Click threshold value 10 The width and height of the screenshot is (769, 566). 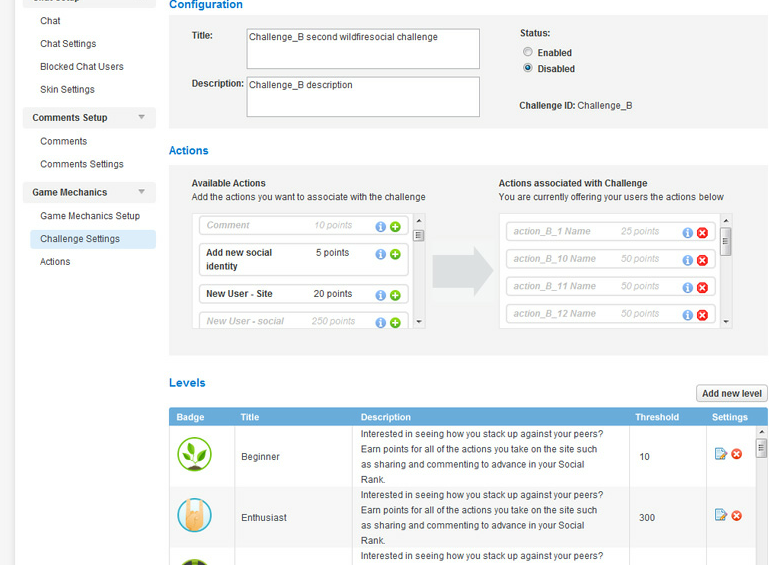pos(644,457)
